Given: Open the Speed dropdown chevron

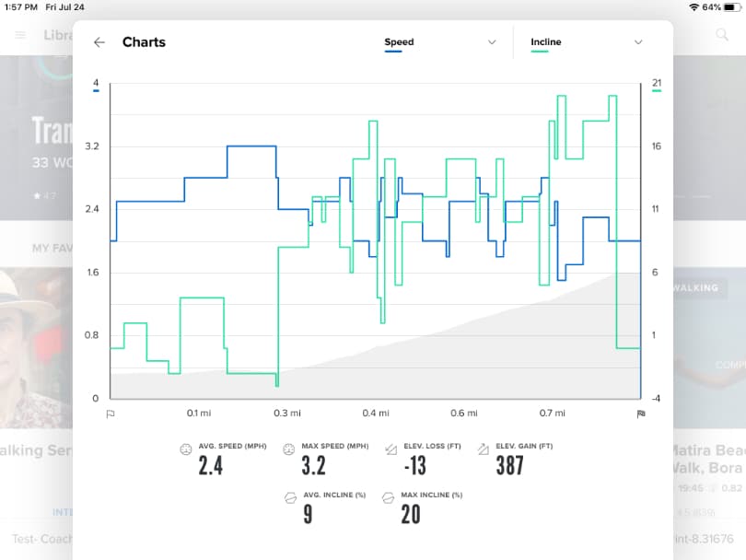Looking at the screenshot, I should click(x=491, y=42).
